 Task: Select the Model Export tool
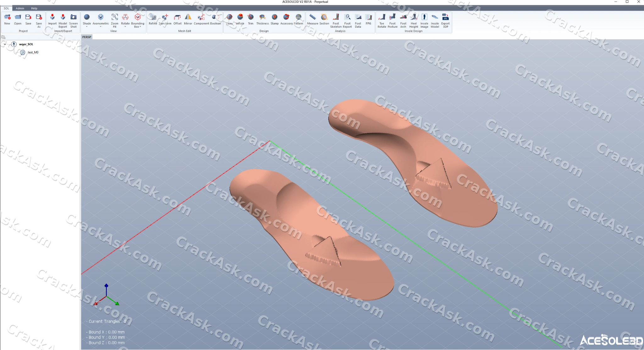click(63, 21)
